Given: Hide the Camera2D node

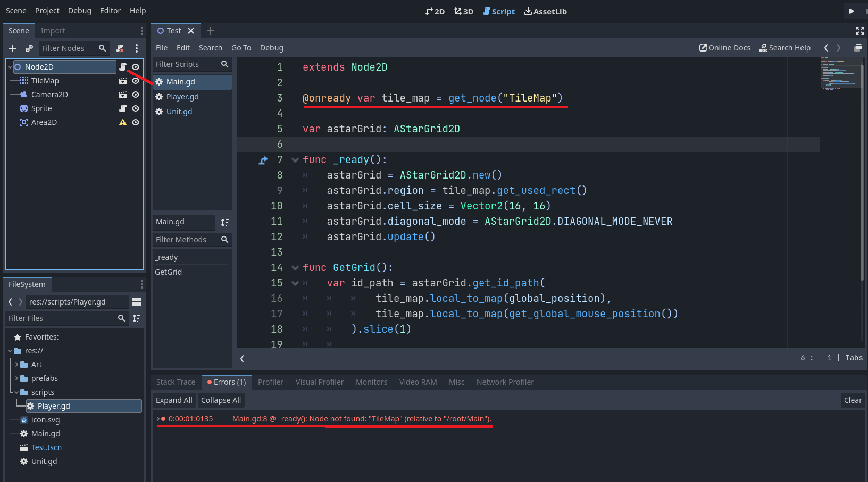Looking at the screenshot, I should click(x=136, y=95).
